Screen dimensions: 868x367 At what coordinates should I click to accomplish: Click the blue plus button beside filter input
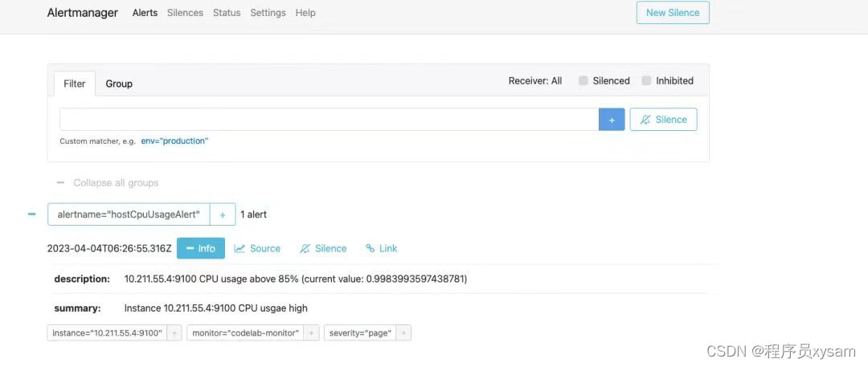coord(612,120)
